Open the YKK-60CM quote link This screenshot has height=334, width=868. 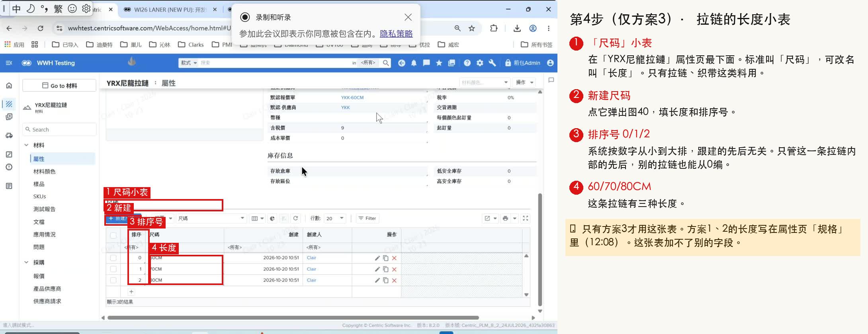[x=352, y=98]
